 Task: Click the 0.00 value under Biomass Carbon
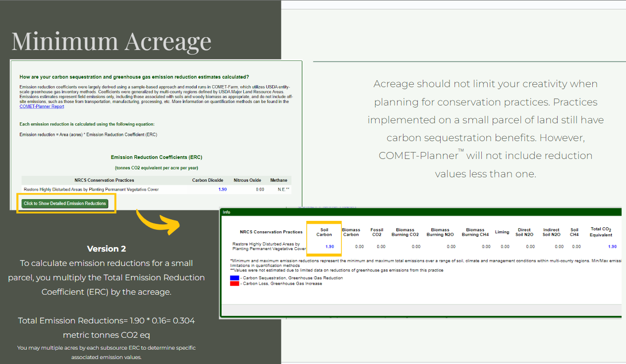pos(359,247)
